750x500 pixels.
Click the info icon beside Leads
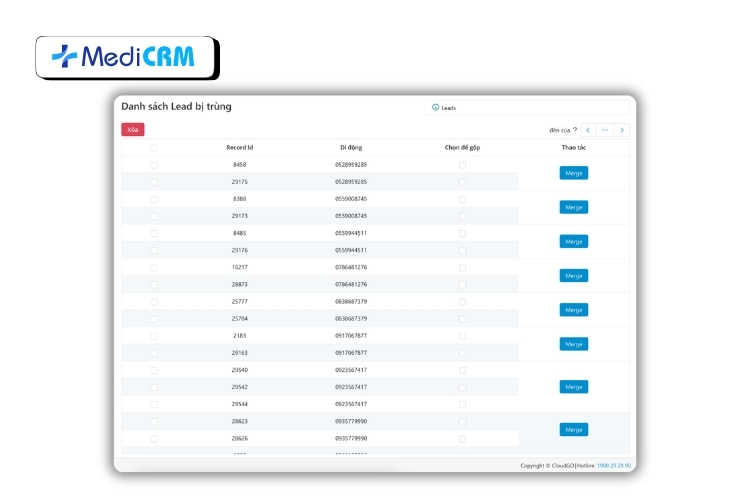pyautogui.click(x=435, y=108)
